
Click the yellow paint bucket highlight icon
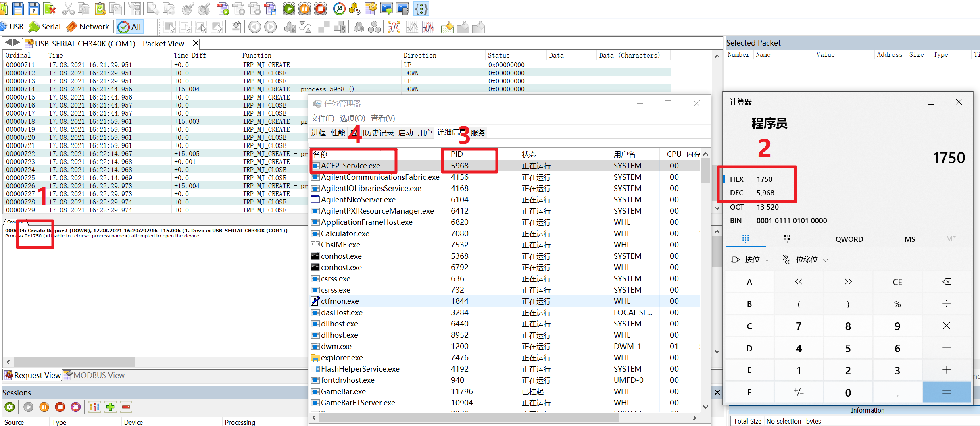pyautogui.click(x=447, y=27)
